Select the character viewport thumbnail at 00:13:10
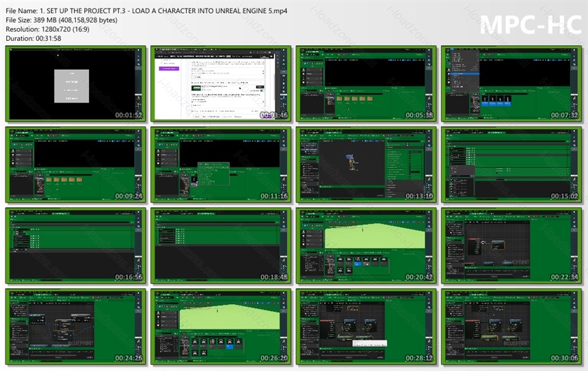 366,165
